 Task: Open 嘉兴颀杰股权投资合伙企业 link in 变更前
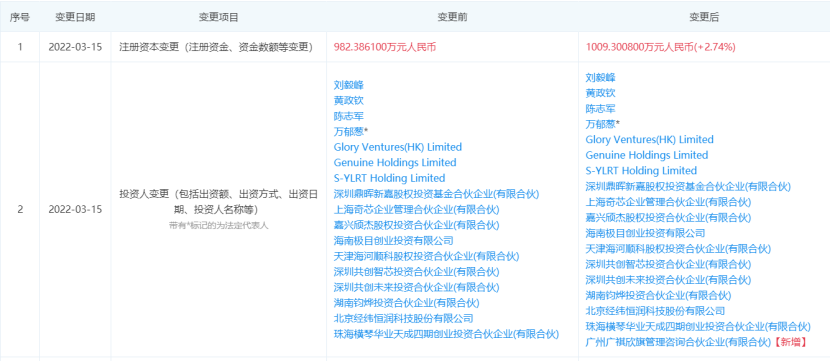tap(417, 225)
